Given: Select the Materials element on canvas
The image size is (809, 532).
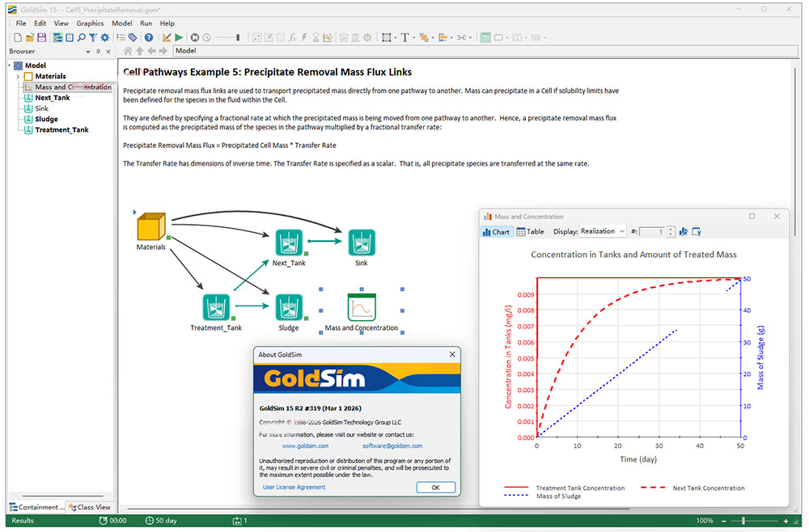Looking at the screenshot, I should [x=151, y=227].
